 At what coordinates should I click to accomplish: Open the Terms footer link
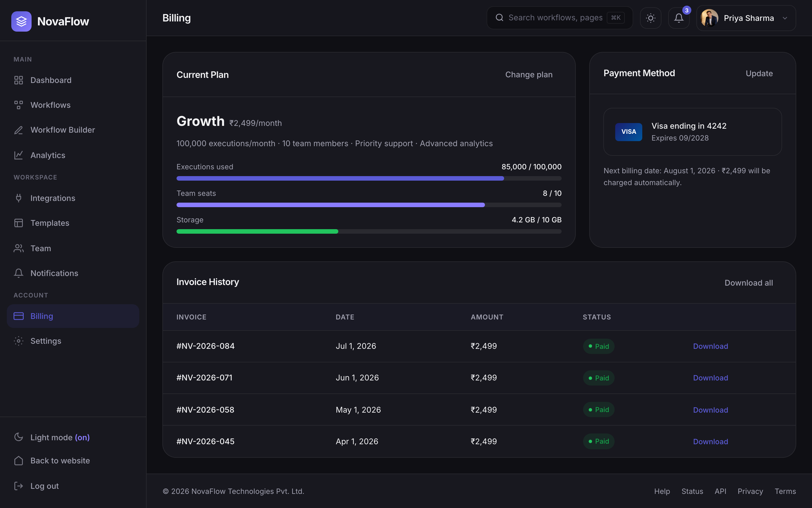tap(785, 491)
